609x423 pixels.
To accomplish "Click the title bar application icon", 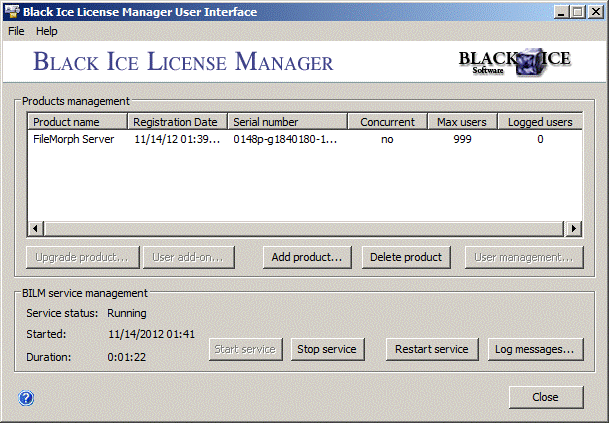I will click(12, 11).
